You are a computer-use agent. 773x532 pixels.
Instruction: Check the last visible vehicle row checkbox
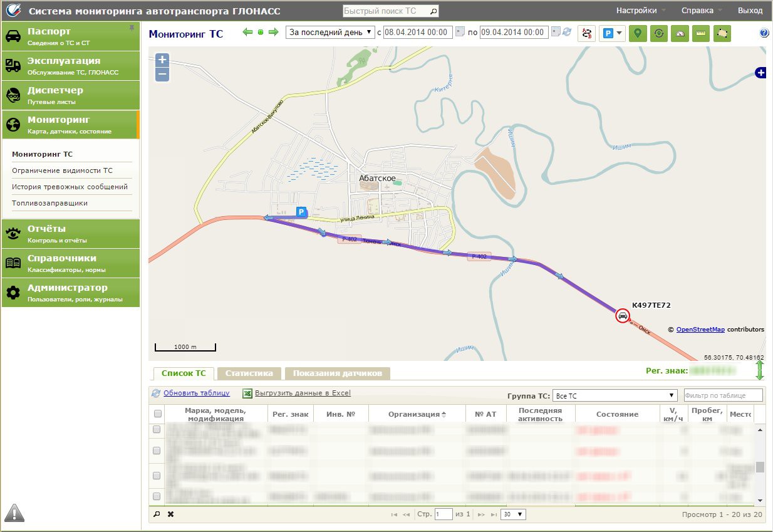coord(157,496)
